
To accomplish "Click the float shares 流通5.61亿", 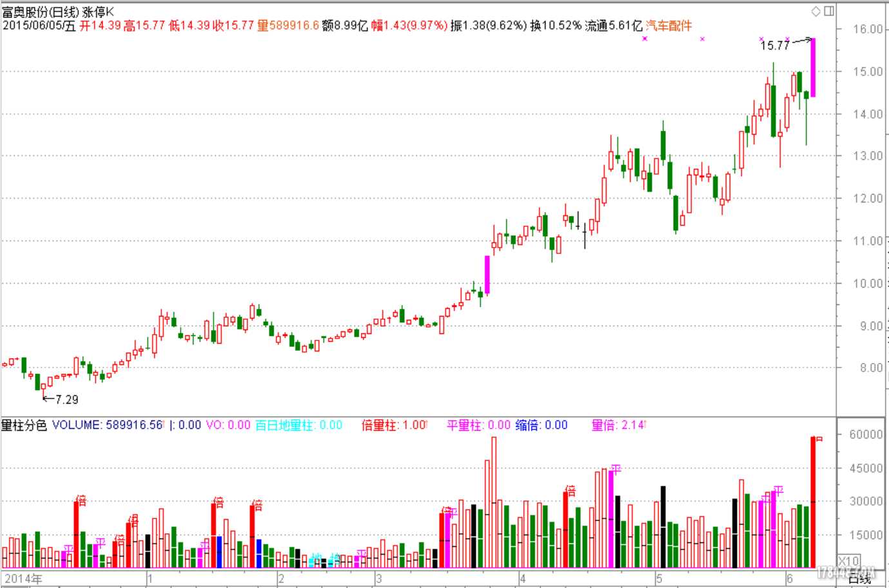I will click(614, 26).
